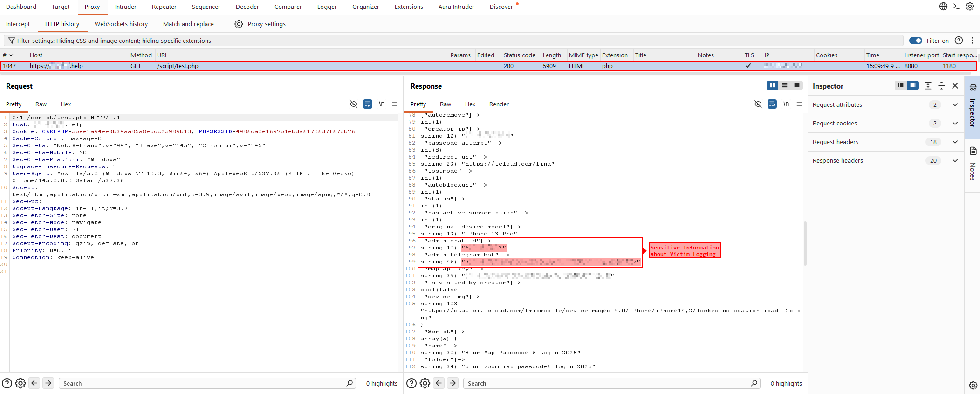Toggle hidden items eye in Request panel
This screenshot has width=980, height=394.
pos(354,104)
